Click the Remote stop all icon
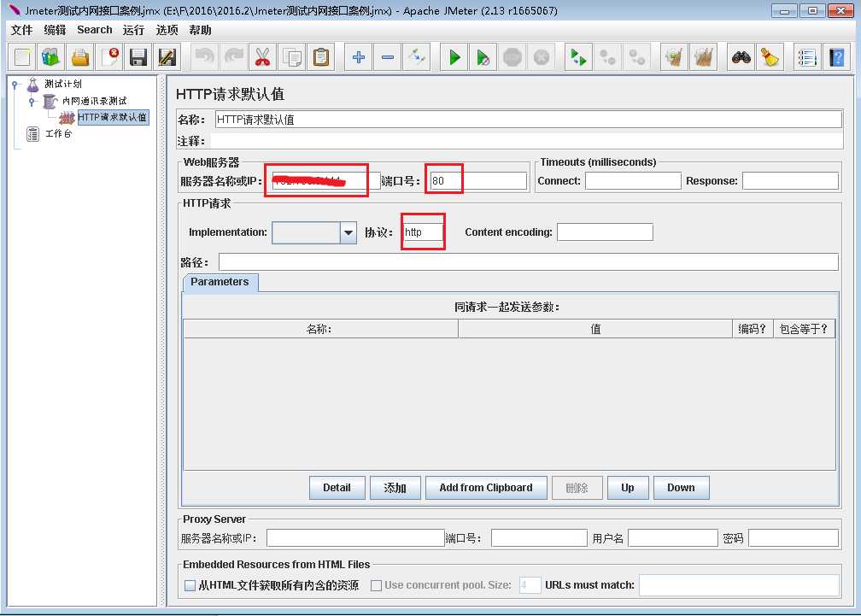 pyautogui.click(x=607, y=56)
